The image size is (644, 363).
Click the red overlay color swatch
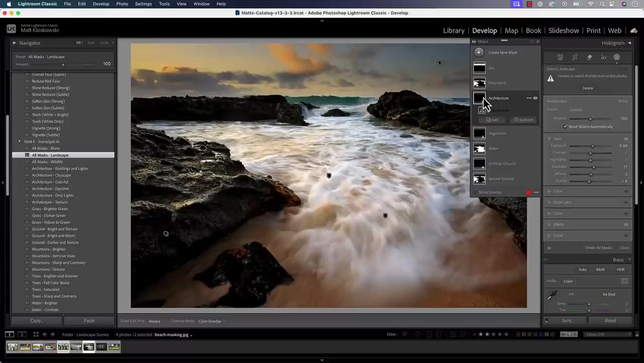529,192
